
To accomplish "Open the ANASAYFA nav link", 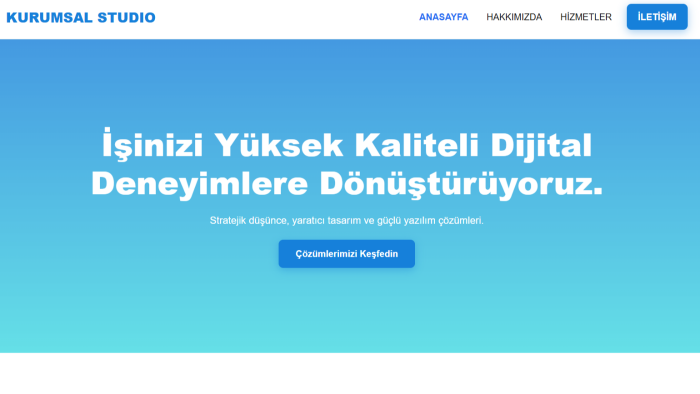I will [443, 17].
